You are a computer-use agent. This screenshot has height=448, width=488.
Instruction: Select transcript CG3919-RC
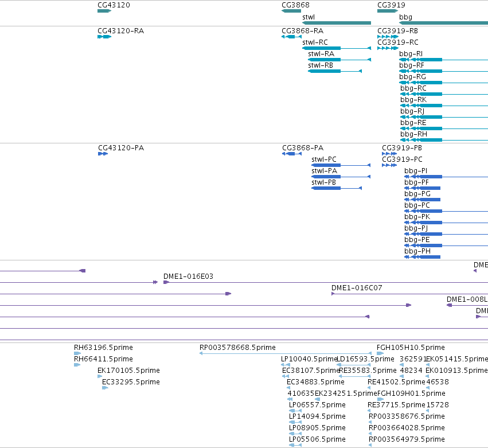(x=388, y=48)
